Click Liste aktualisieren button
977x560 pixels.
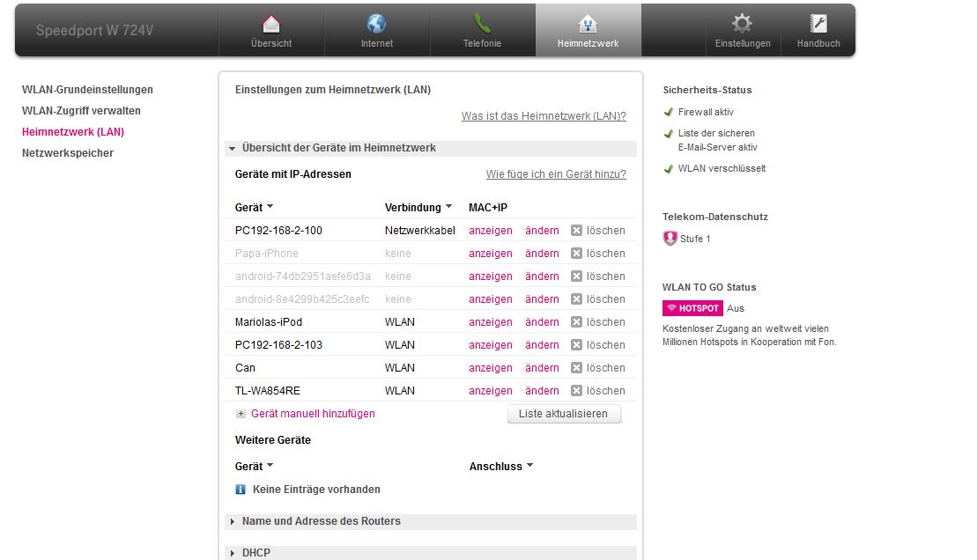564,414
